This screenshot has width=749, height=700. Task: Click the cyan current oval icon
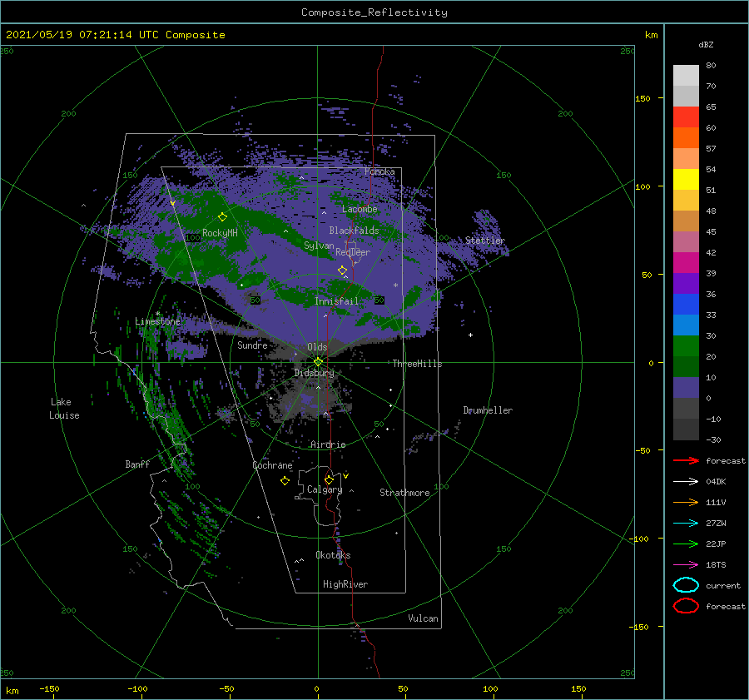pyautogui.click(x=686, y=585)
